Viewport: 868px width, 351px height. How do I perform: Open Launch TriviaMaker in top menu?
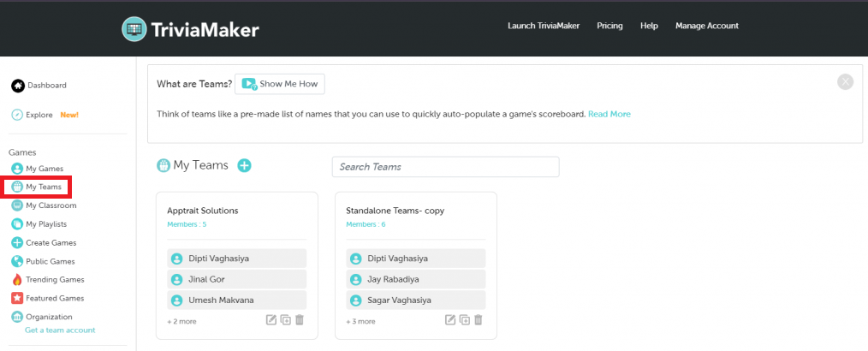[543, 26]
